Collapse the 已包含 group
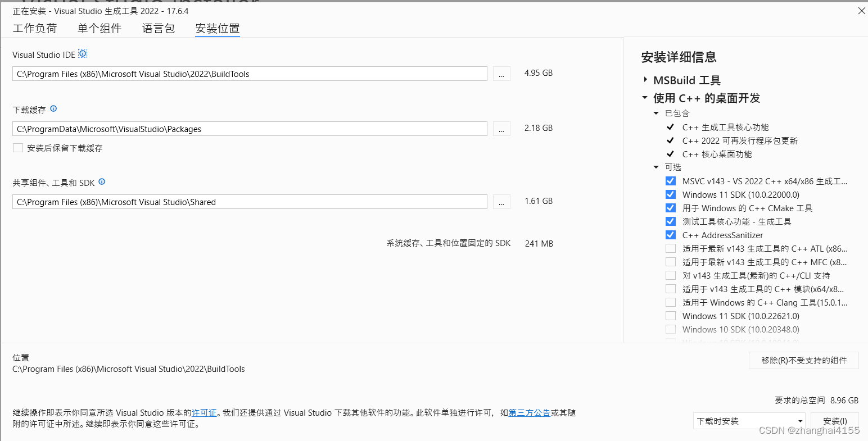 (656, 113)
